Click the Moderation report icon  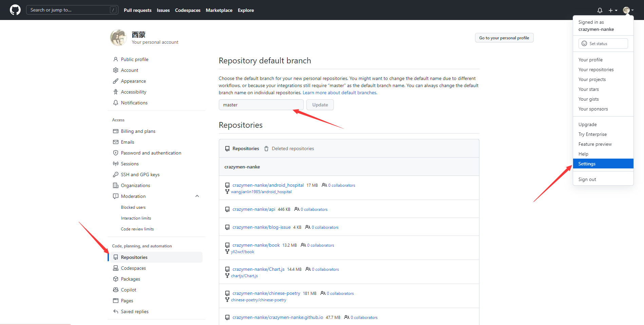coord(116,196)
